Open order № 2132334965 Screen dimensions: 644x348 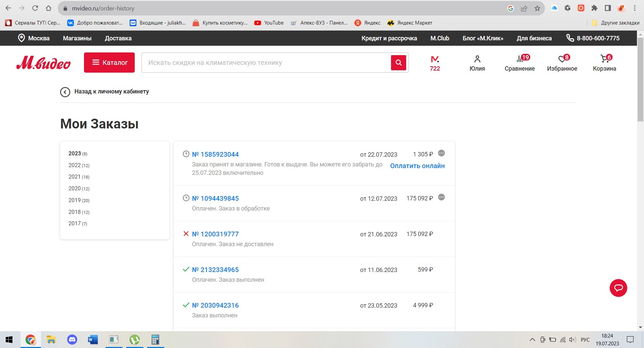tap(215, 270)
